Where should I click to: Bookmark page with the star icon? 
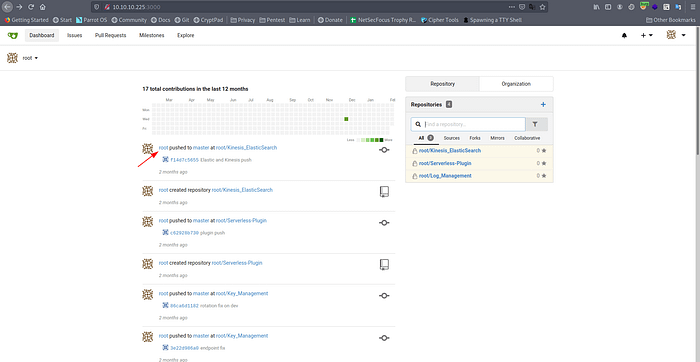pos(542,7)
